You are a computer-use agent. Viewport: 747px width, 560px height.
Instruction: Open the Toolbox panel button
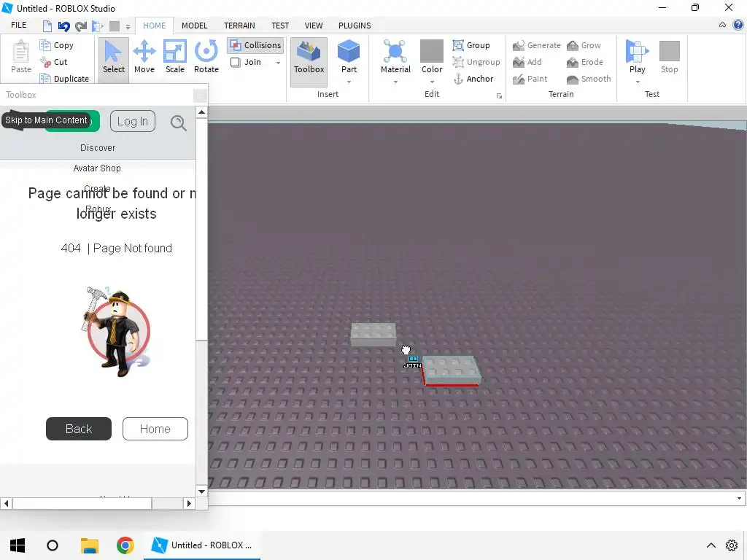[309, 62]
